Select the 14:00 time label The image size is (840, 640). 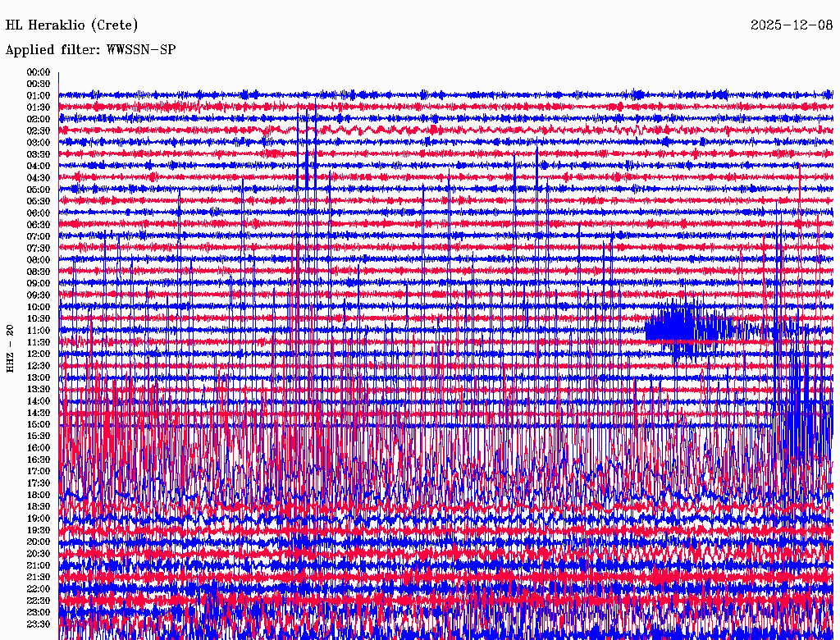pos(39,401)
